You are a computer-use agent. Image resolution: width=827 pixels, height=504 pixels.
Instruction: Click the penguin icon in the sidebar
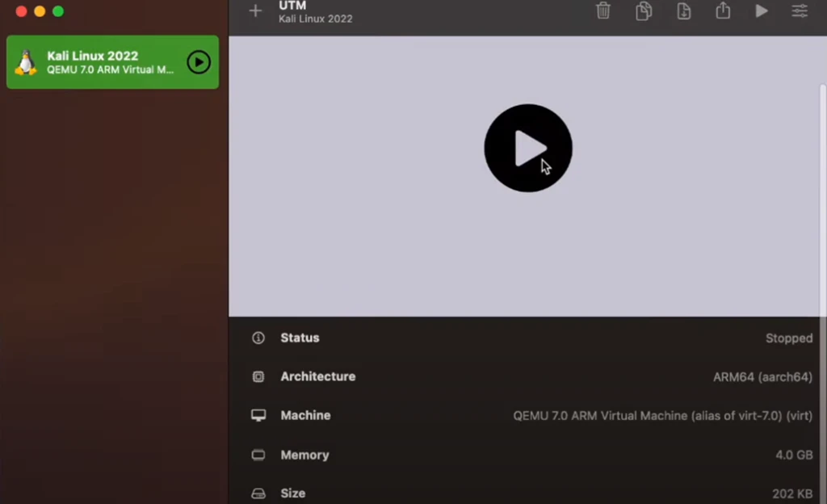tap(27, 62)
